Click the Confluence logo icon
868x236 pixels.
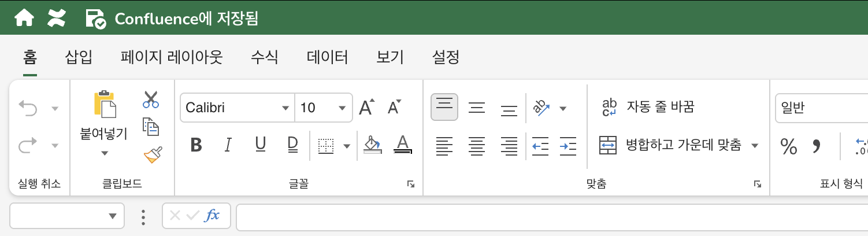coord(56,19)
